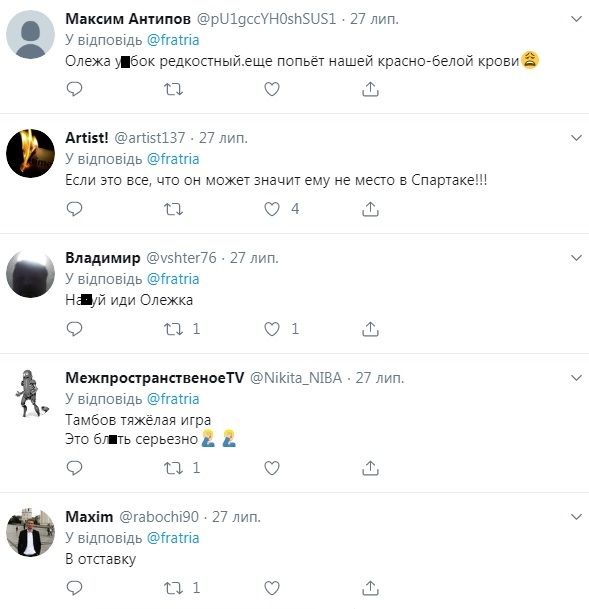Retweet Владимир's reply
589x609 pixels.
[x=173, y=329]
